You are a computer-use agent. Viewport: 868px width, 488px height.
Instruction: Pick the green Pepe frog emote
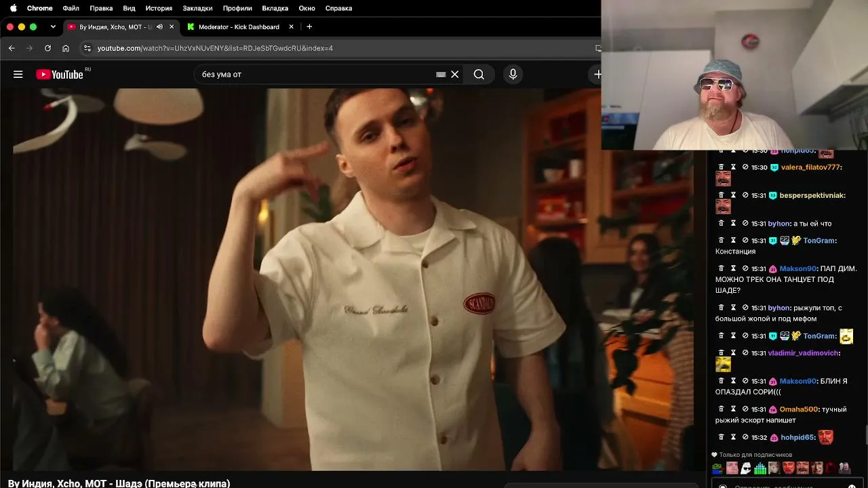(x=717, y=468)
